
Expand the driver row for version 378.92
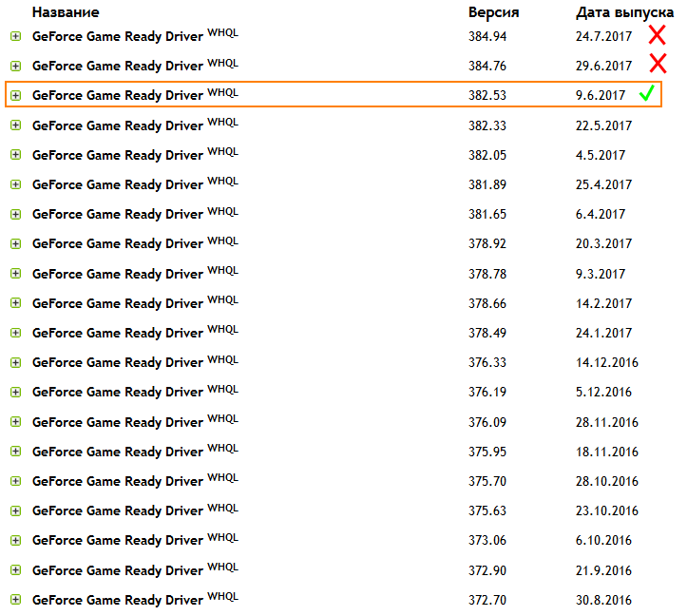coord(16,243)
